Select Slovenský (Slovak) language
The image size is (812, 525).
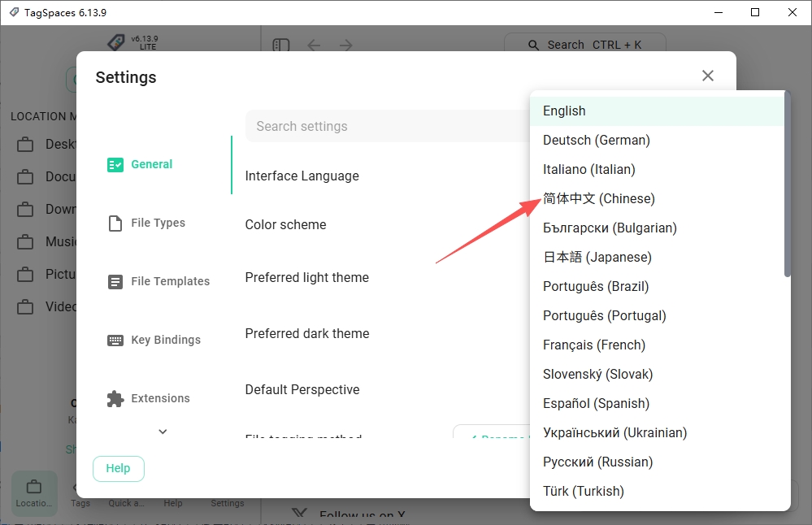coord(657,375)
